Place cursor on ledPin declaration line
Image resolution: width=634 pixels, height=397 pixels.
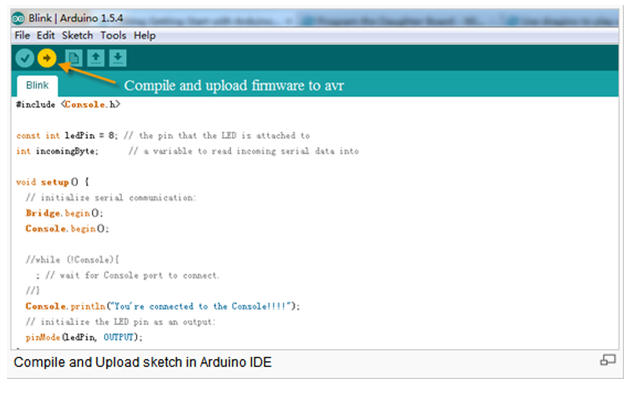pos(163,135)
